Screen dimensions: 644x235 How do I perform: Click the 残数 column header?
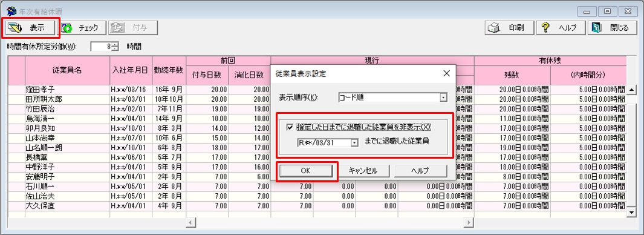click(x=512, y=75)
